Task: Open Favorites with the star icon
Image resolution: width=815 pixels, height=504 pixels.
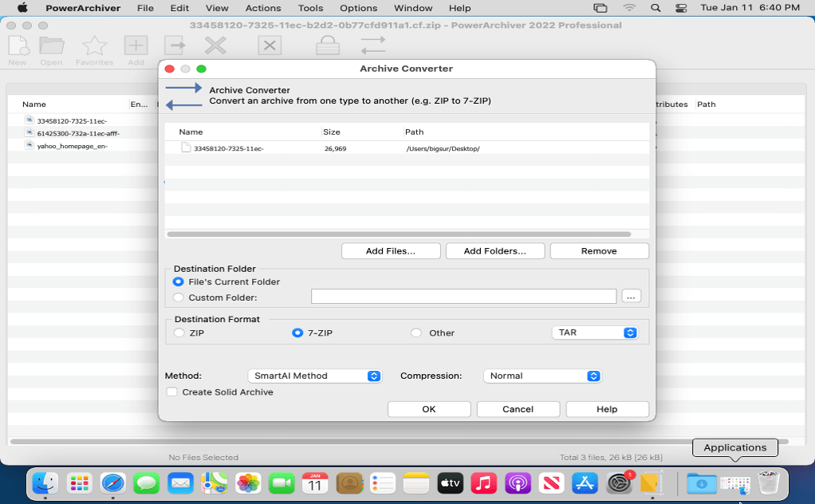Action: tap(94, 45)
